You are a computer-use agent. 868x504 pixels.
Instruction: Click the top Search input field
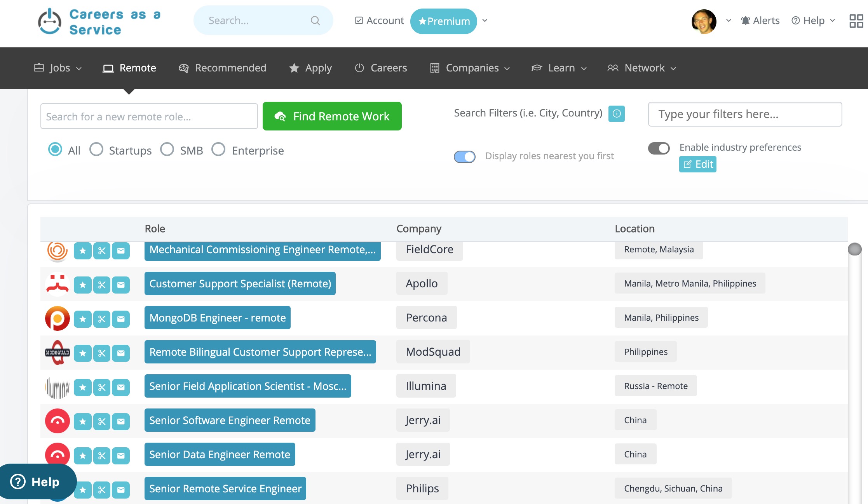coord(263,20)
